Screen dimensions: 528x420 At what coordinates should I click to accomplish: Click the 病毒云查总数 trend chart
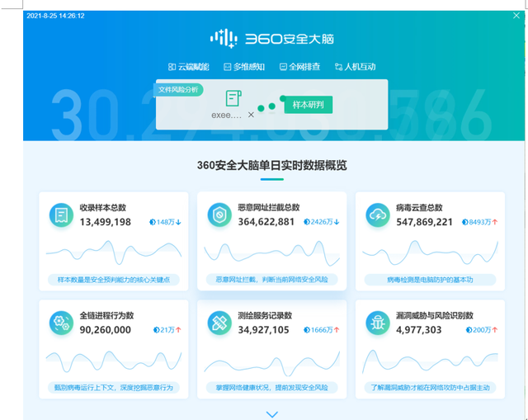point(430,252)
